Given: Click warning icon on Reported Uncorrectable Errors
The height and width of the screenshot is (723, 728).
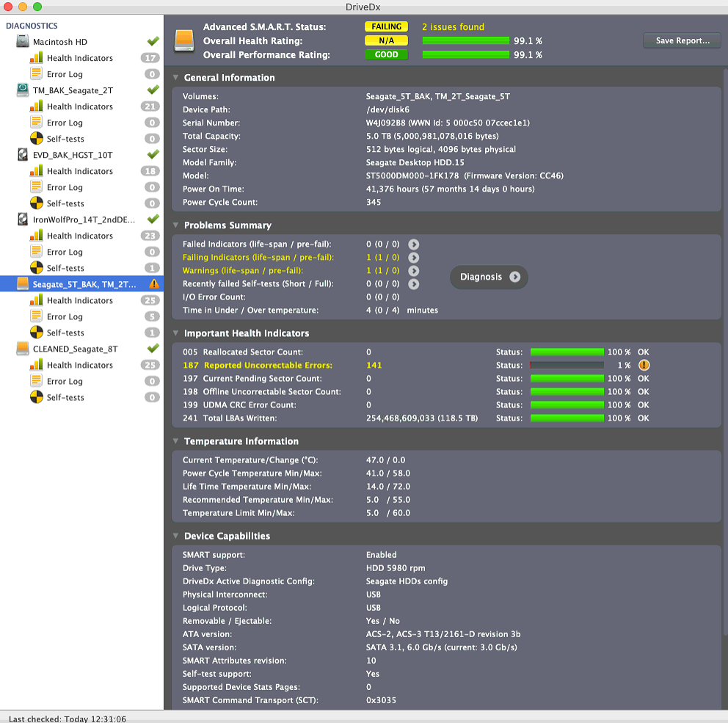Looking at the screenshot, I should coord(644,365).
